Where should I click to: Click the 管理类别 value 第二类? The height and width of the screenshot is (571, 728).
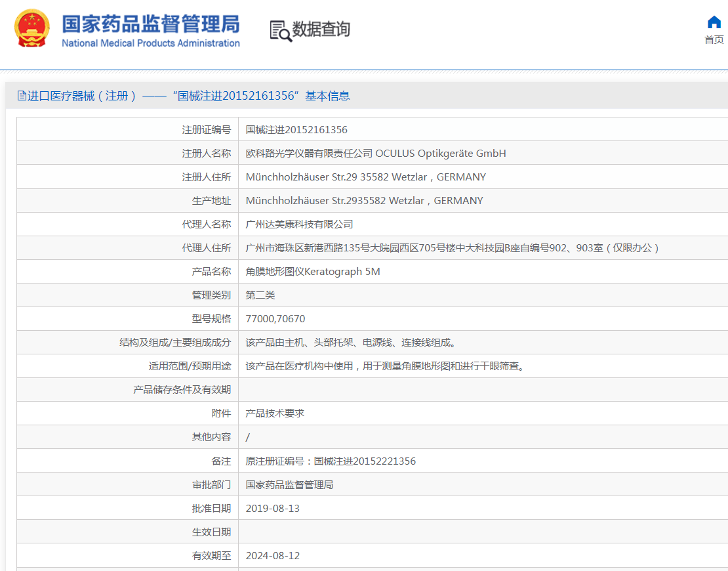260,295
